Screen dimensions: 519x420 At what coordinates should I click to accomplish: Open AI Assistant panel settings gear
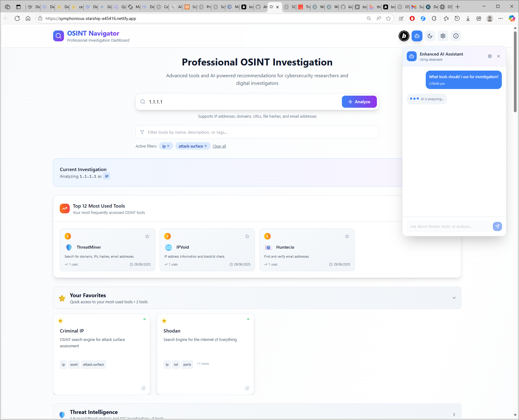pos(490,56)
